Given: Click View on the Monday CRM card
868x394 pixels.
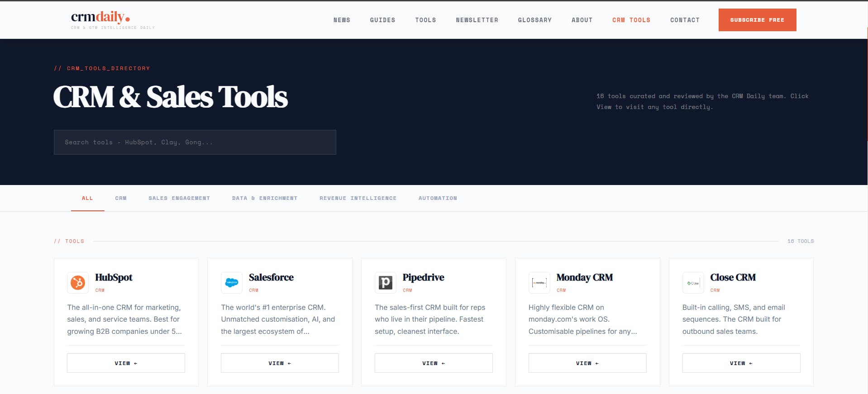Looking at the screenshot, I should click(x=587, y=363).
